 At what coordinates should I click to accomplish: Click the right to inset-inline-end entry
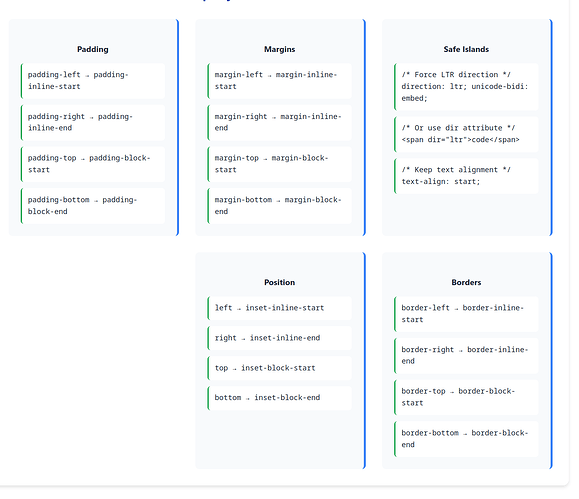(x=280, y=338)
